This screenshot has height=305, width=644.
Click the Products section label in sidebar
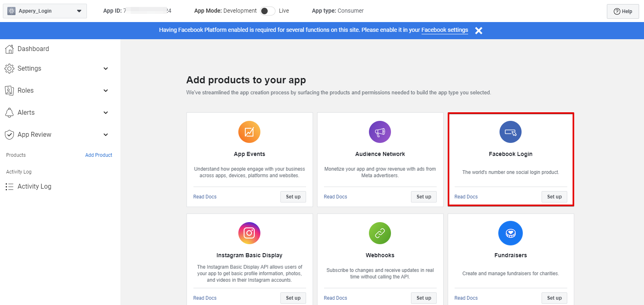(16, 155)
